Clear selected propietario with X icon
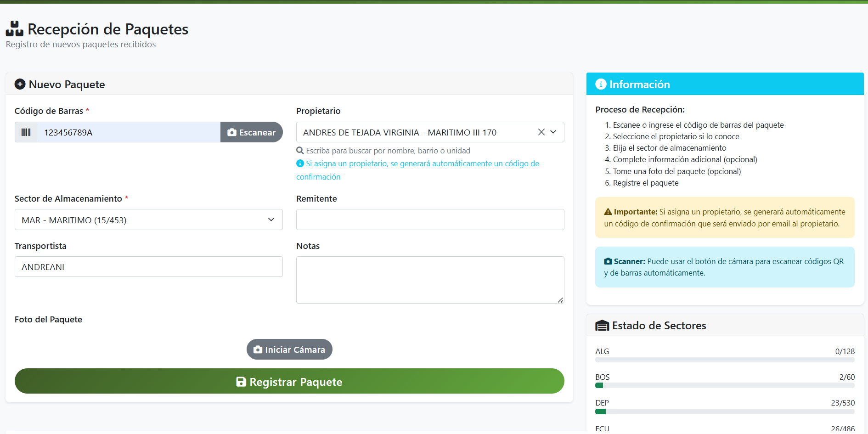The height and width of the screenshot is (434, 868). click(x=541, y=132)
